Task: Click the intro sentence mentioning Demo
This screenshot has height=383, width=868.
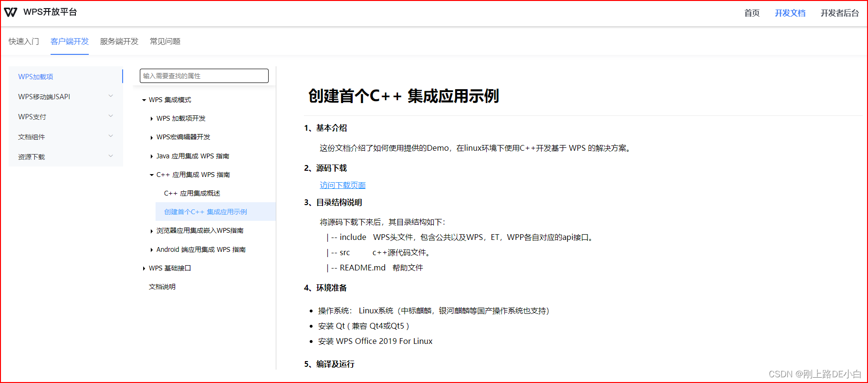Action: coord(476,148)
